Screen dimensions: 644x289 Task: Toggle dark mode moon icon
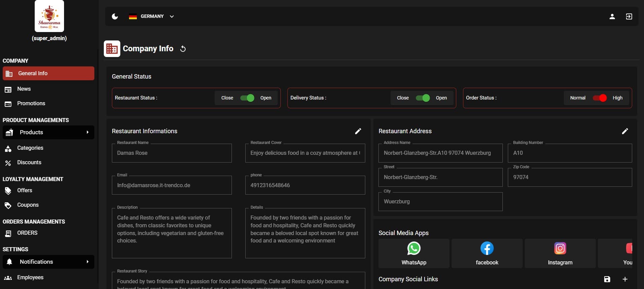[x=115, y=17]
